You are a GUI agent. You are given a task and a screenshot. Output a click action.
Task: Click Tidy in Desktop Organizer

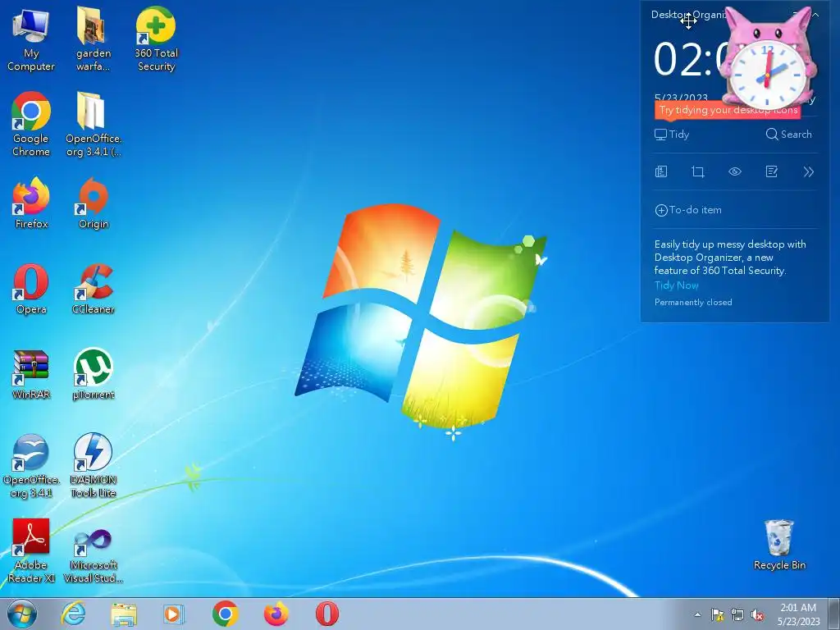pos(672,135)
